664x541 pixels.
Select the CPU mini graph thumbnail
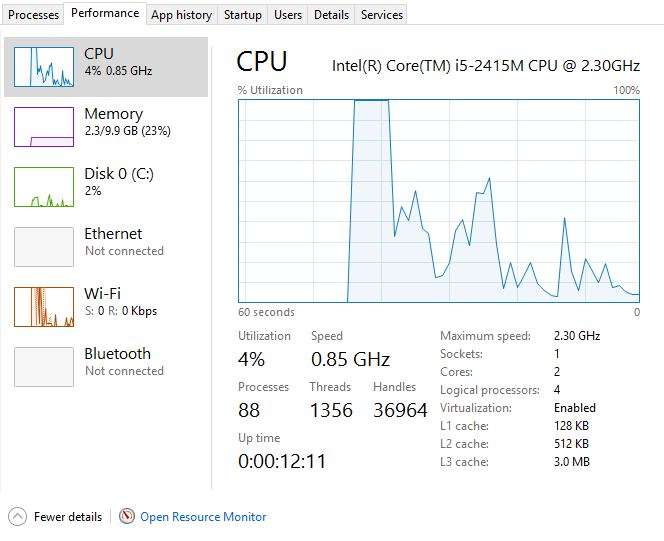(44, 67)
